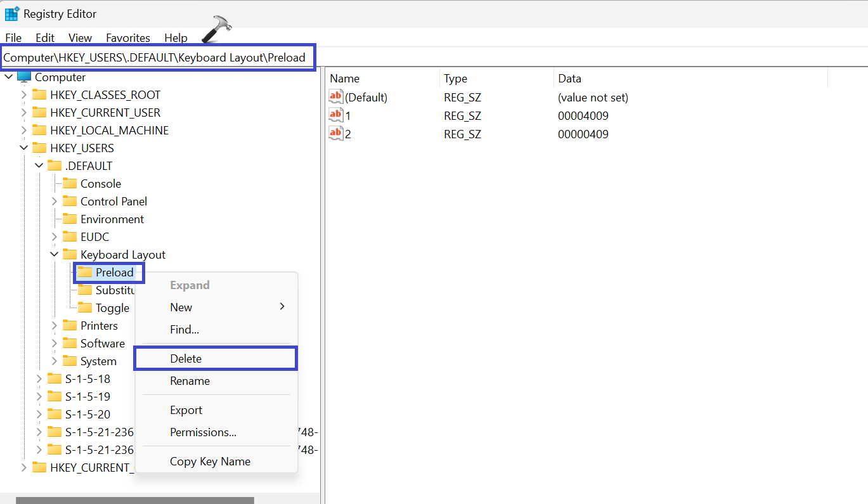Select Permissions... in the context menu
The width and height of the screenshot is (868, 504).
coord(203,432)
